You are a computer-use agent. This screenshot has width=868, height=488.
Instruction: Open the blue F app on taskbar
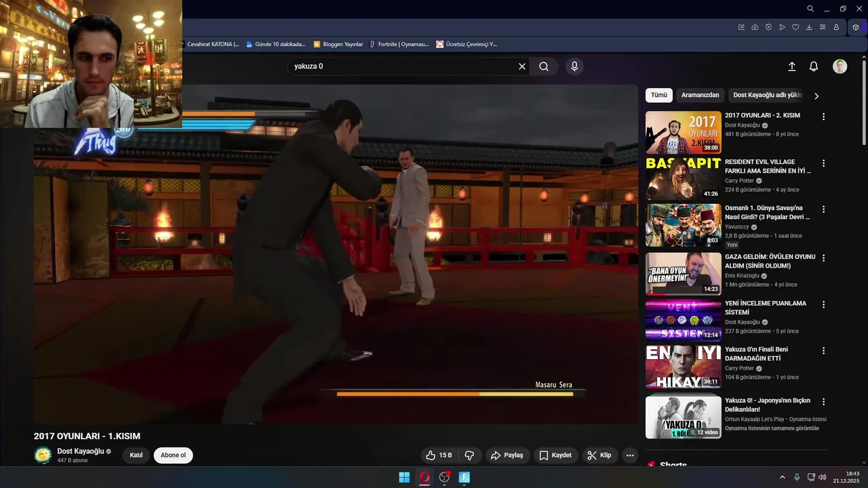[465, 477]
